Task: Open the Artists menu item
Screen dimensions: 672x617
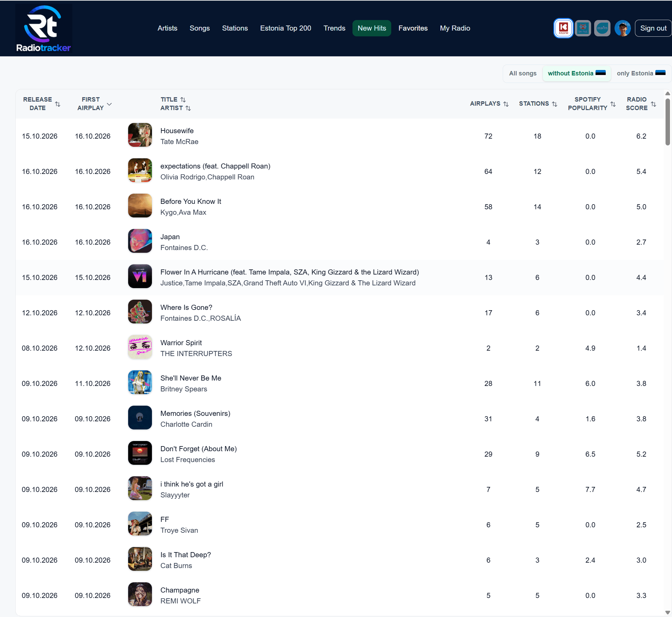Action: point(167,28)
